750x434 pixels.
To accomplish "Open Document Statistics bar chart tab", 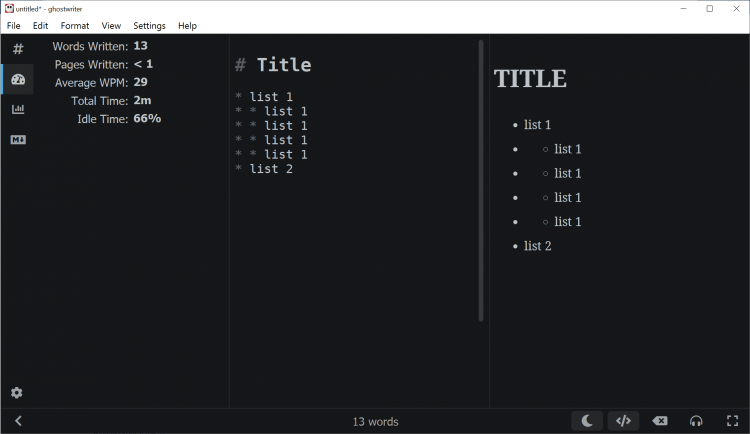I will tap(17, 109).
